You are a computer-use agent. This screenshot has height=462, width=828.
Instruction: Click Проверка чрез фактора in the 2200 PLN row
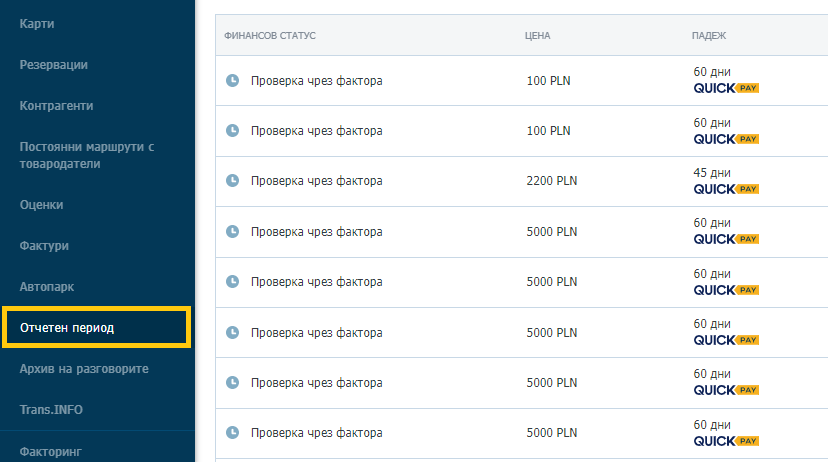pos(316,181)
